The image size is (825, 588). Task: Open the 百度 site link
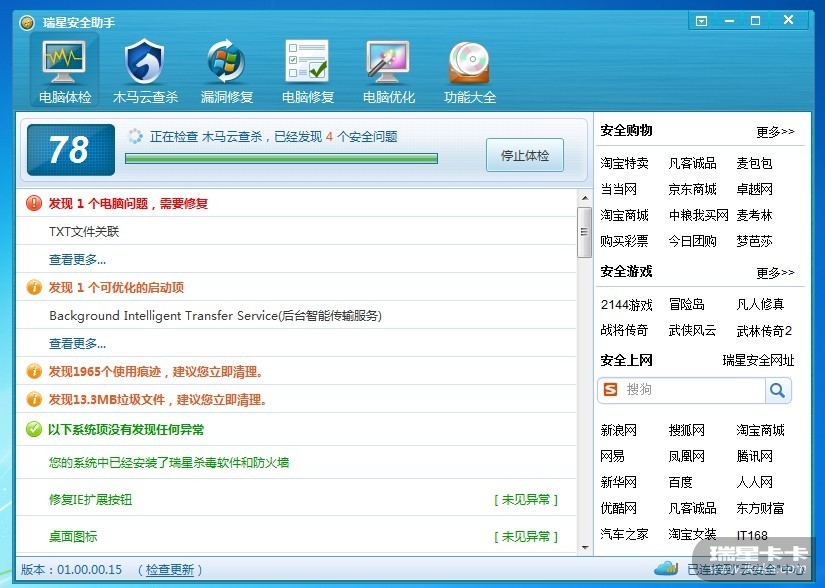click(x=680, y=482)
